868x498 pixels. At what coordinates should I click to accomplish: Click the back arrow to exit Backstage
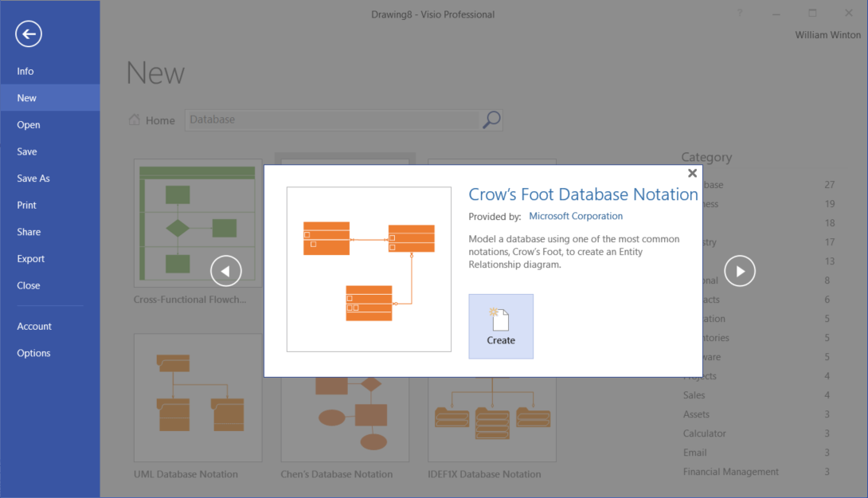[x=28, y=34]
